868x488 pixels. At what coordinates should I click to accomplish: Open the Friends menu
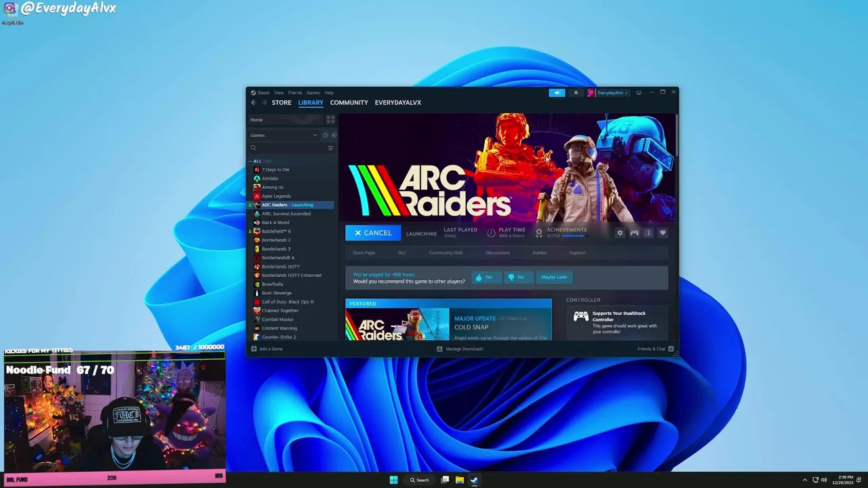(x=295, y=93)
